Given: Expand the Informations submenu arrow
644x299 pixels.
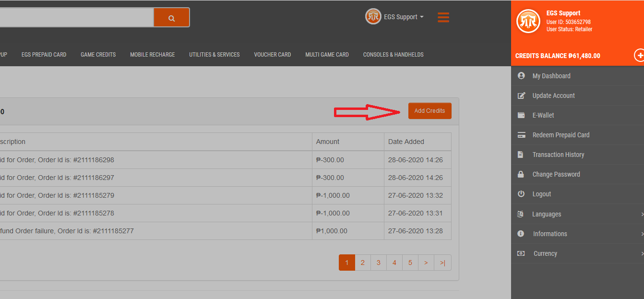Looking at the screenshot, I should coord(642,234).
